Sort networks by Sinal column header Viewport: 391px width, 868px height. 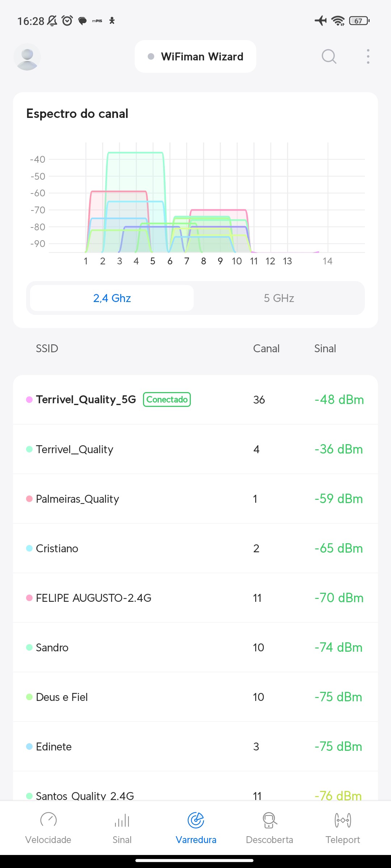pyautogui.click(x=325, y=348)
